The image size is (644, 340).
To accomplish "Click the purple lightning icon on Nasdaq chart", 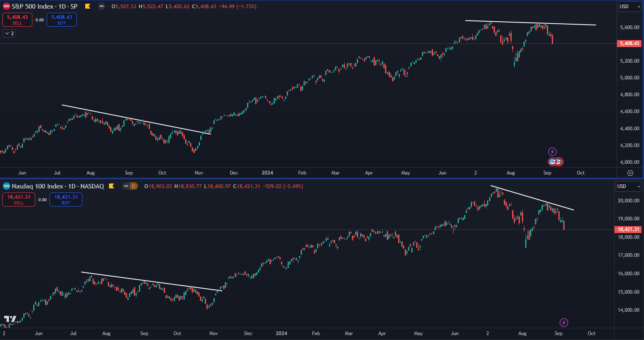I will point(564,322).
